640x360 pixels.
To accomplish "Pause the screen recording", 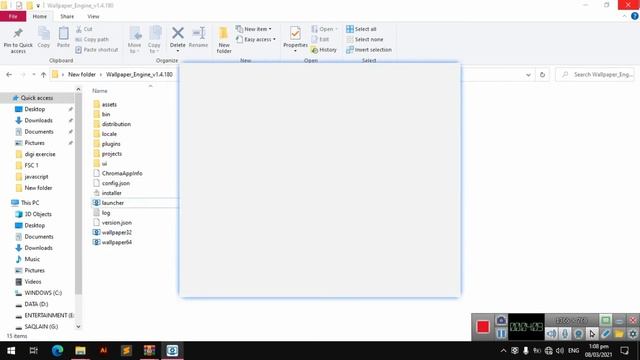I will pos(501,333).
